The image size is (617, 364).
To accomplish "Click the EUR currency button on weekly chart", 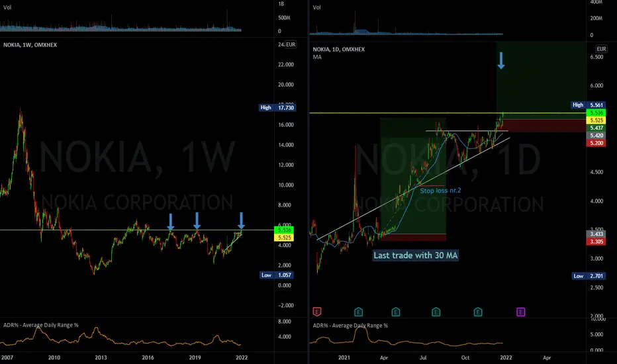I will 291,44.
